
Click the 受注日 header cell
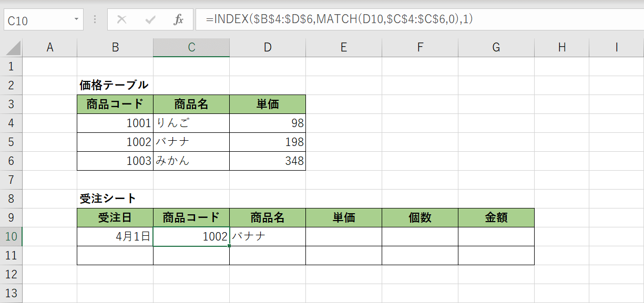click(x=115, y=217)
